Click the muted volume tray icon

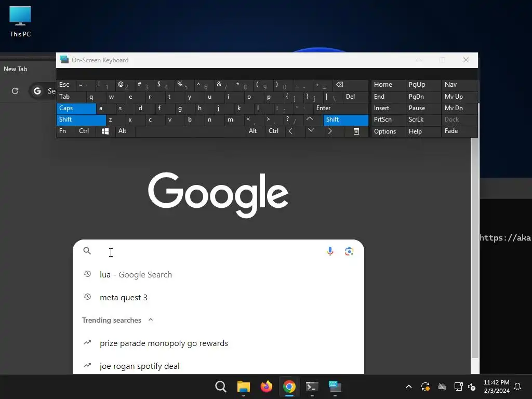click(472, 387)
